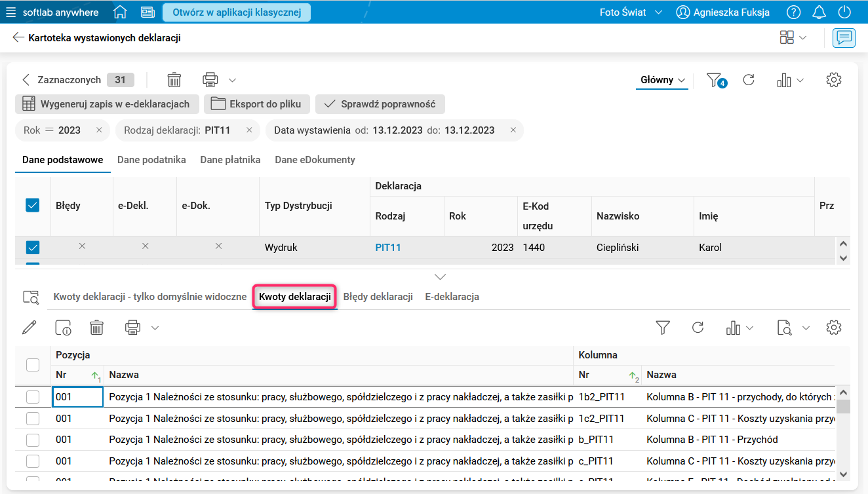The image size is (868, 494).
Task: Open the E-deklaracja tab
Action: coord(452,297)
